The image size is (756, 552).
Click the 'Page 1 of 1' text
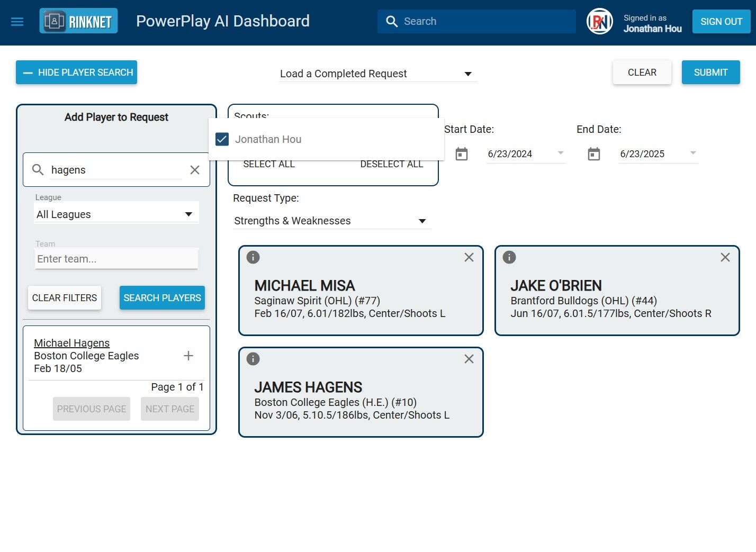pyautogui.click(x=177, y=387)
